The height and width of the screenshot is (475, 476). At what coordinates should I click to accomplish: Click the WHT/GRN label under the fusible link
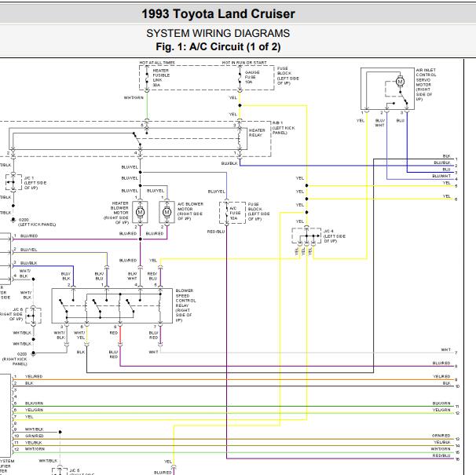pos(134,97)
